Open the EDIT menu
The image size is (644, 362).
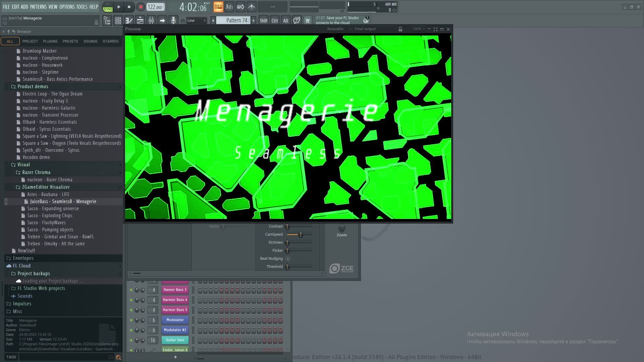tap(15, 7)
